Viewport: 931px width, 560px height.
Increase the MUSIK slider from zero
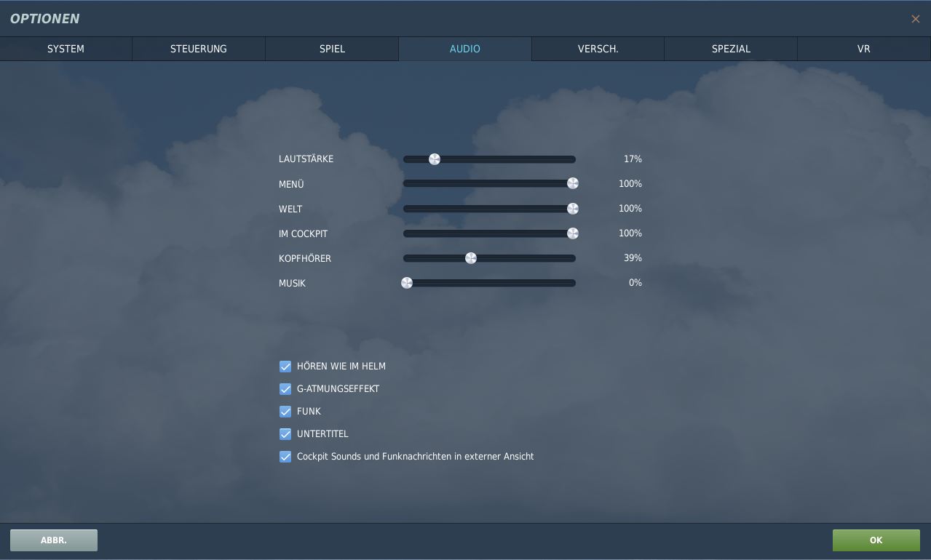click(x=407, y=283)
